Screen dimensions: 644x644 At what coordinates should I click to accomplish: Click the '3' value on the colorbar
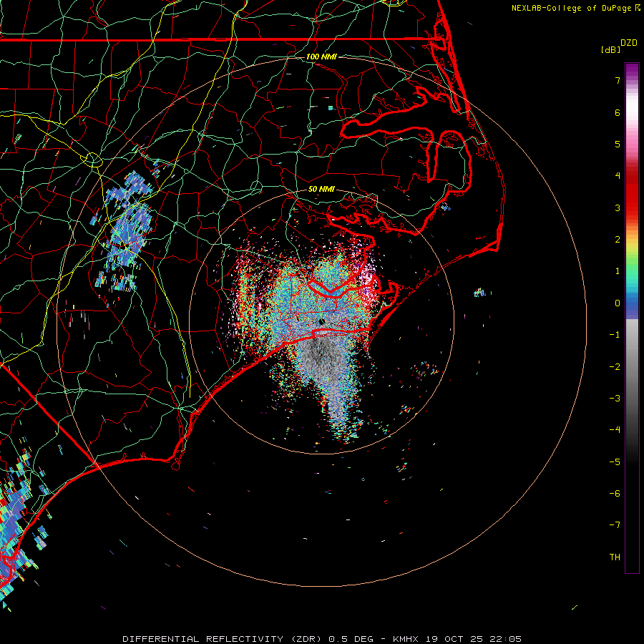[x=618, y=208]
